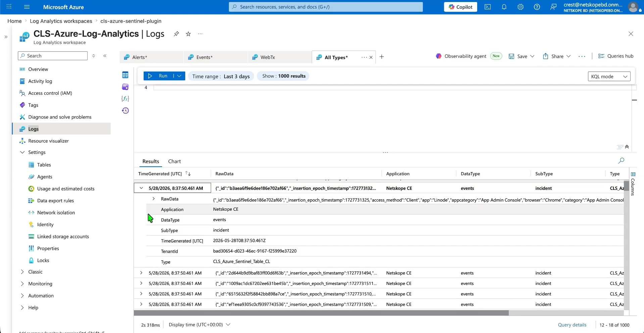Image resolution: width=644 pixels, height=333 pixels.
Task: Open Display time UTC dropdown
Action: pos(199,325)
